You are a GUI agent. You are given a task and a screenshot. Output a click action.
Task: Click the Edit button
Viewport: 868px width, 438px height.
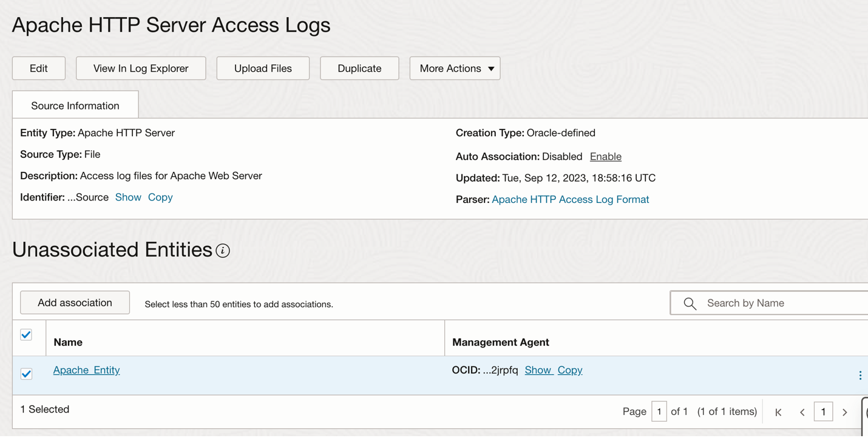tap(38, 68)
